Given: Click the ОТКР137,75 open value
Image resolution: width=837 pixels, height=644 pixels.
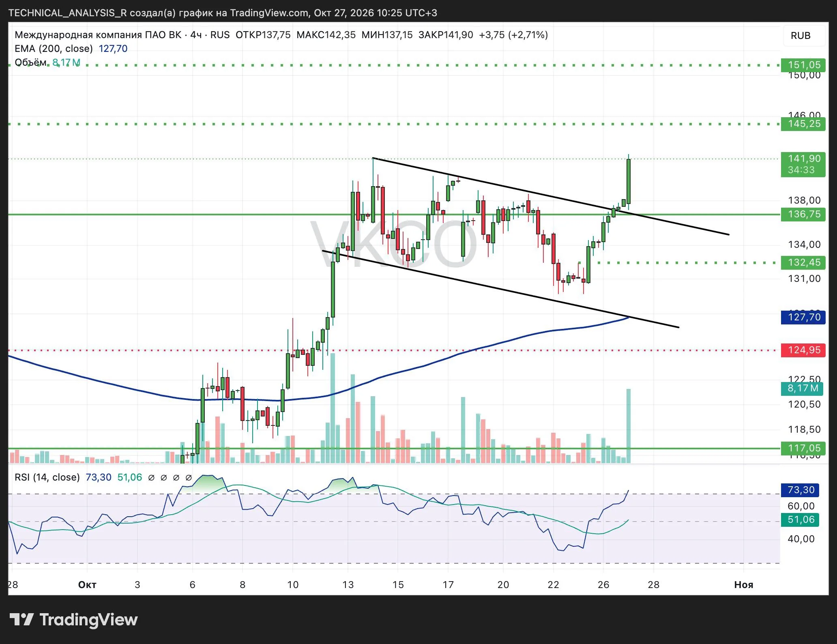Looking at the screenshot, I should click(x=263, y=35).
